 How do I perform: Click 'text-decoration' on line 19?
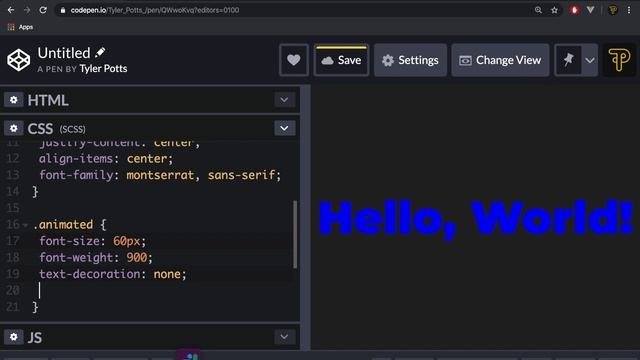90,274
